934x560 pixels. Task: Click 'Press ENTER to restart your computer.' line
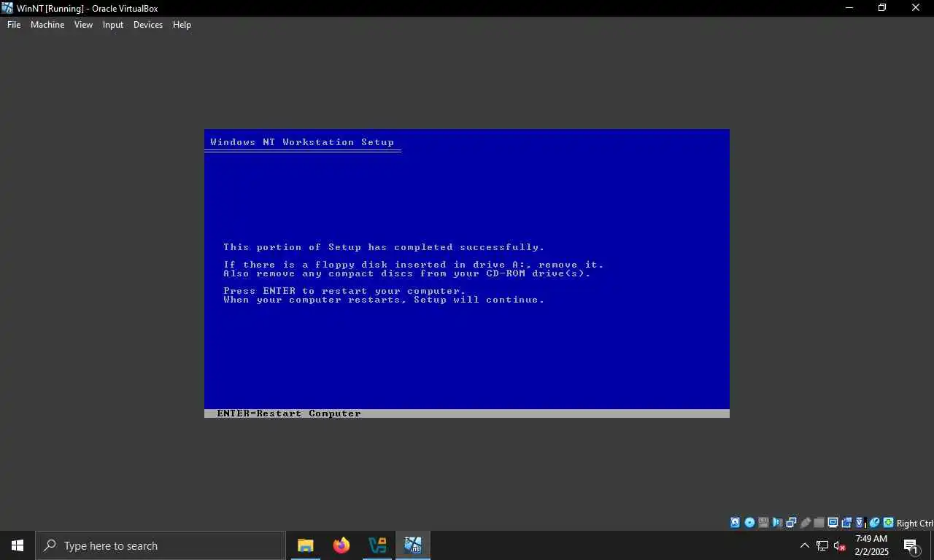pos(344,291)
